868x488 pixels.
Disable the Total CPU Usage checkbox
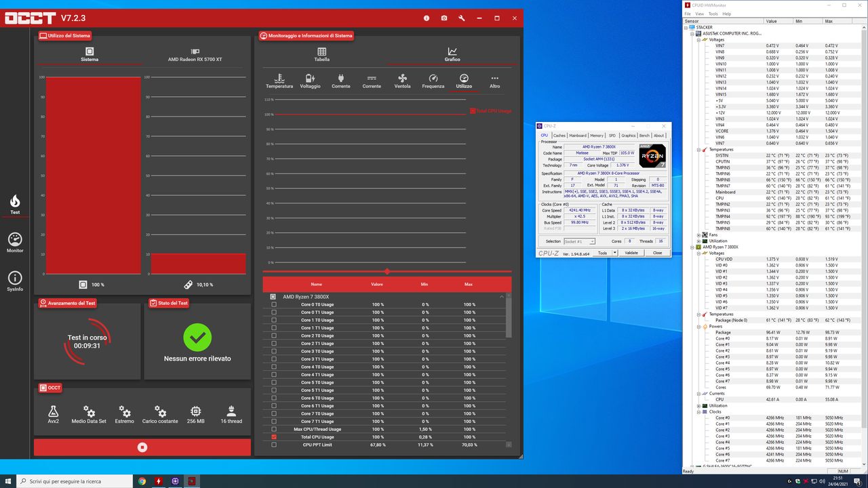point(273,437)
